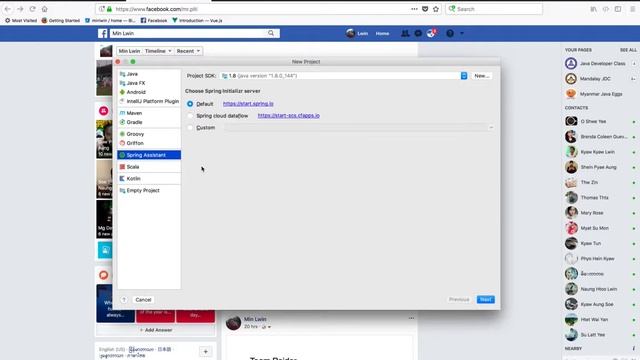
Task: Click browser home icon
Action: click(x=44, y=9)
